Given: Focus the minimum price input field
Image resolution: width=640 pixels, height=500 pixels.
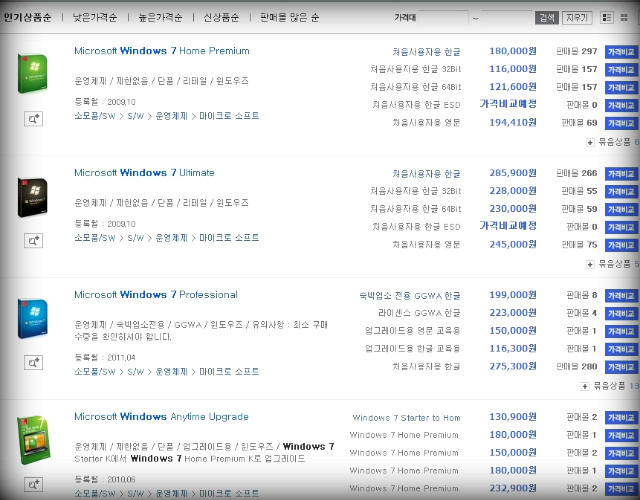Looking at the screenshot, I should pyautogui.click(x=443, y=18).
